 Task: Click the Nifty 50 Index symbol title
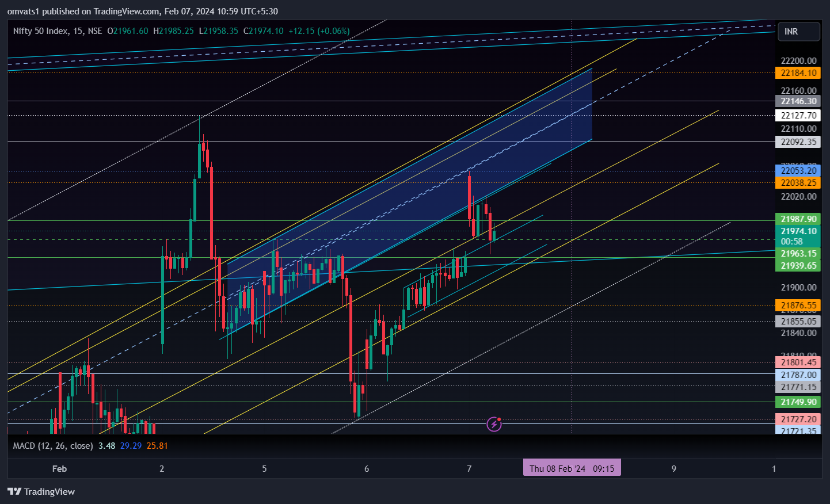coord(39,31)
